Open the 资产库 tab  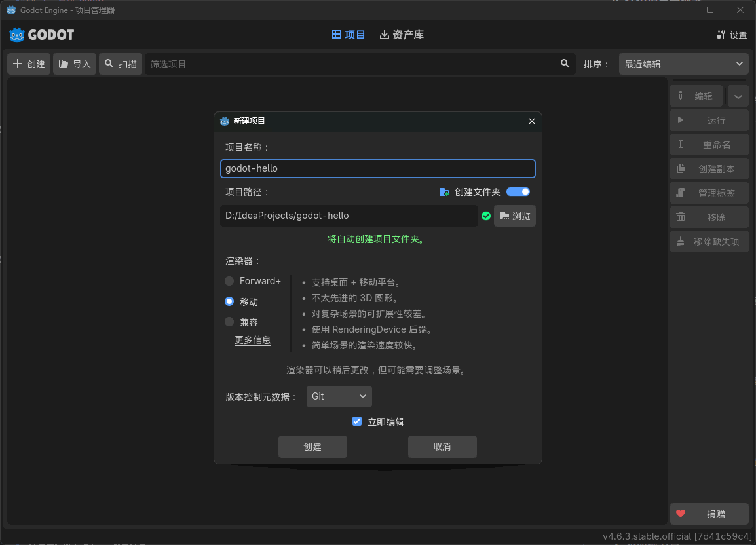pos(402,35)
